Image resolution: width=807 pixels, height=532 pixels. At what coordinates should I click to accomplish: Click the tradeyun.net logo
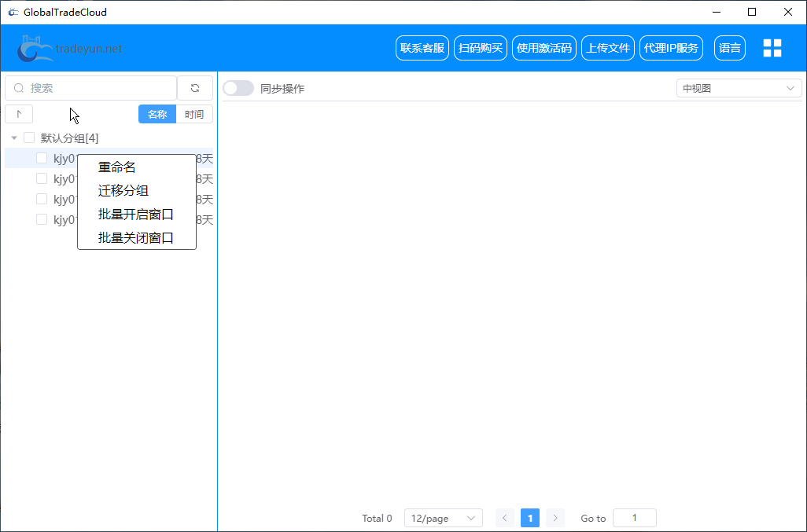click(69, 47)
